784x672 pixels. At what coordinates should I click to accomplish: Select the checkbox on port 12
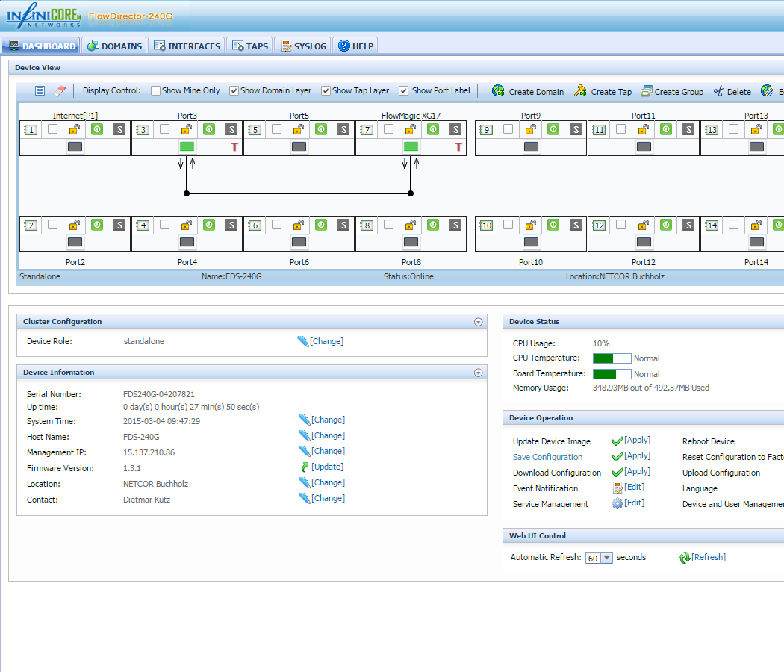(x=621, y=225)
